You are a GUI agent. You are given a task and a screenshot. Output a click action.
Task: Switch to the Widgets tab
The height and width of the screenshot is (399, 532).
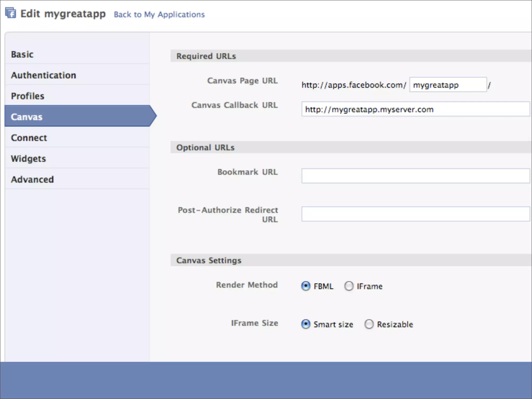(x=28, y=158)
